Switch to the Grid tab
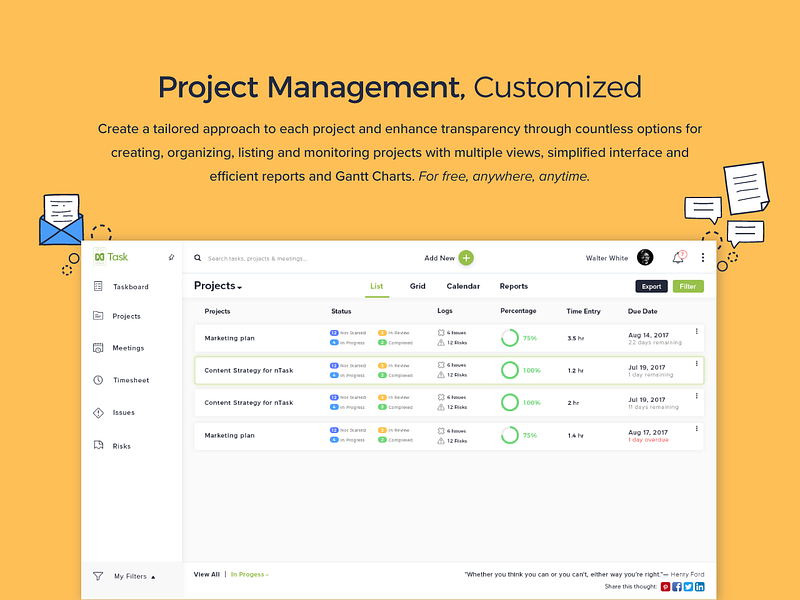This screenshot has width=800, height=600. click(417, 286)
